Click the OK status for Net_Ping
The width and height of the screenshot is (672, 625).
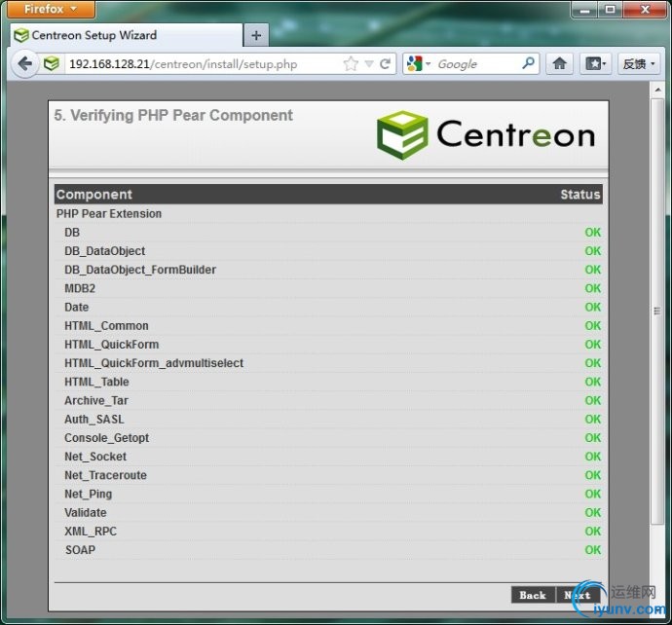[593, 494]
